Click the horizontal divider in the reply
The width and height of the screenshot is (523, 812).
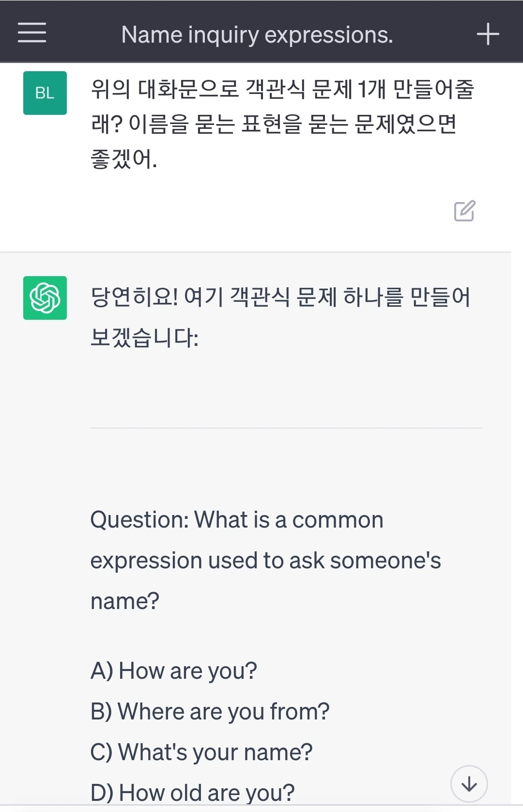(x=286, y=428)
